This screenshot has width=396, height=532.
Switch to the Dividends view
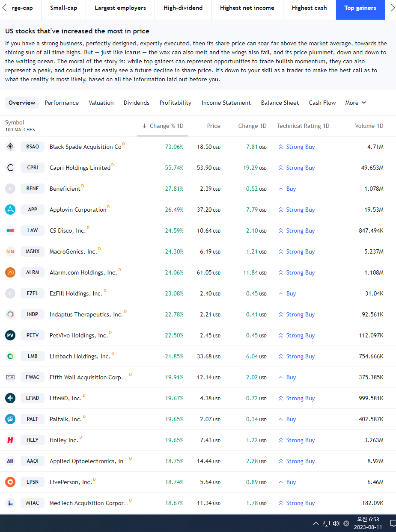(x=137, y=103)
